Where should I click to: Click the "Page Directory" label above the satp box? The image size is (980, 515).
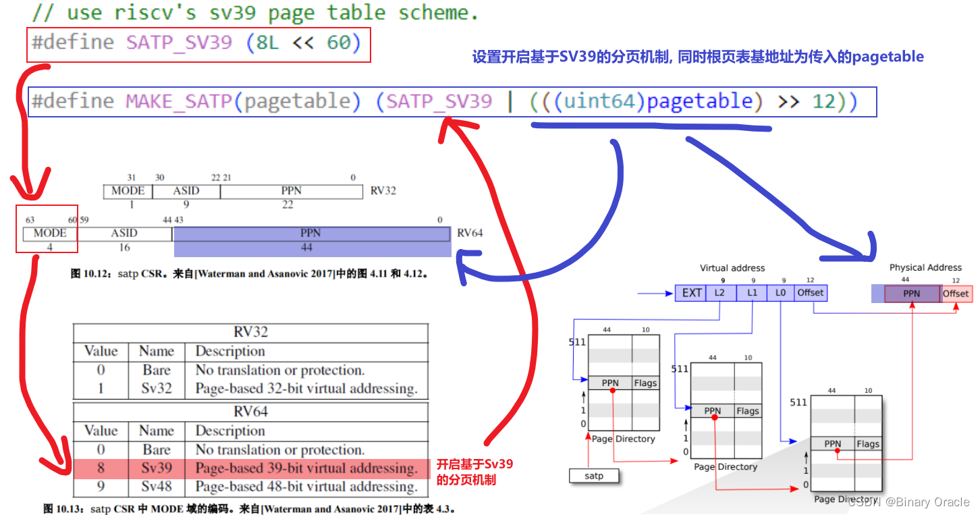pyautogui.click(x=624, y=439)
